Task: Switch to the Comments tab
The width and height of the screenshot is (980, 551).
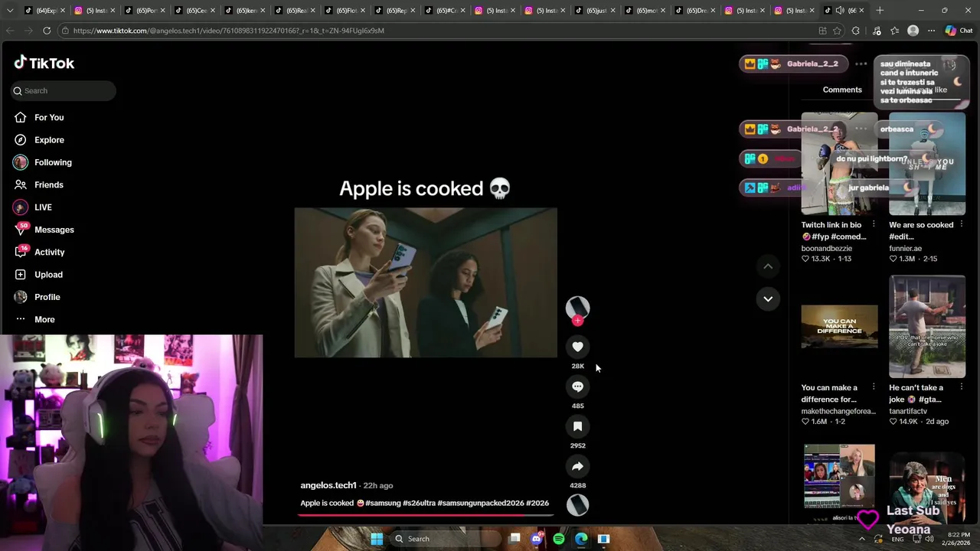Action: (842, 90)
